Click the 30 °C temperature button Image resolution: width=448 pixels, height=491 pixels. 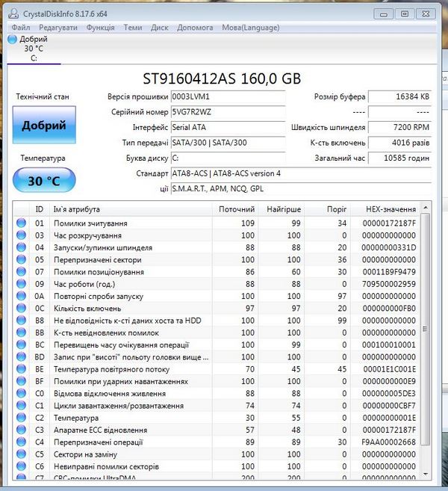pos(44,180)
